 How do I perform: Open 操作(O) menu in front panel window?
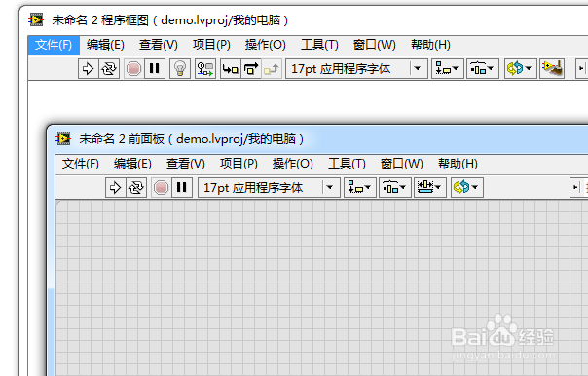tap(293, 164)
